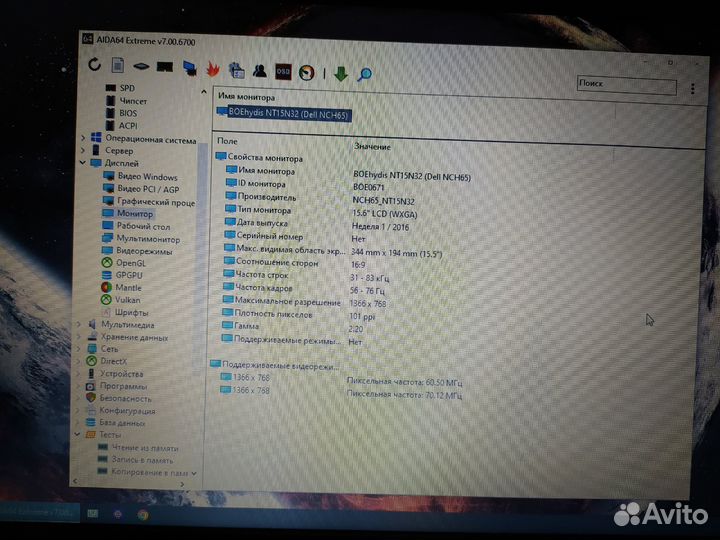This screenshot has width=720, height=540.
Task: Expand the Хранение данных tree node
Action: tap(79, 337)
